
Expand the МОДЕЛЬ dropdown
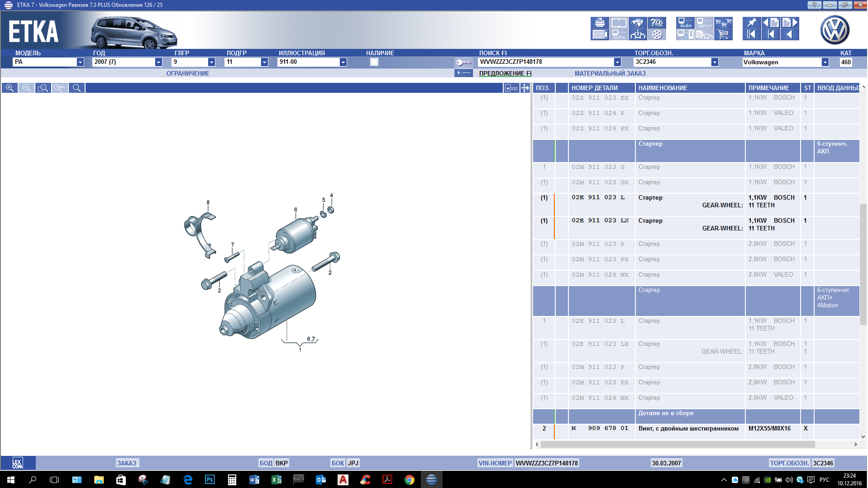click(x=80, y=62)
